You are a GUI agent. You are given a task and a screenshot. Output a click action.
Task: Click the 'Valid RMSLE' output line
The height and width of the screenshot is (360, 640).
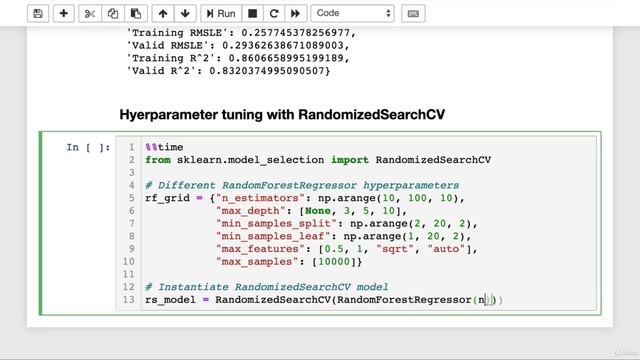click(238, 45)
